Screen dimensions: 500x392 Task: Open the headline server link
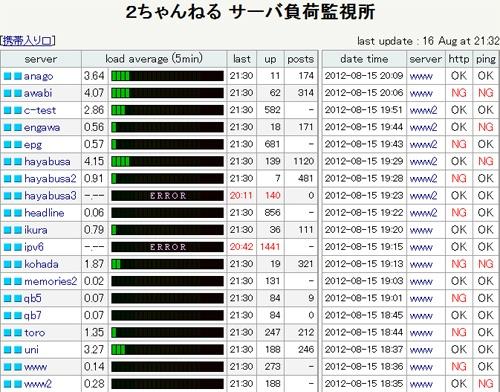point(44,213)
